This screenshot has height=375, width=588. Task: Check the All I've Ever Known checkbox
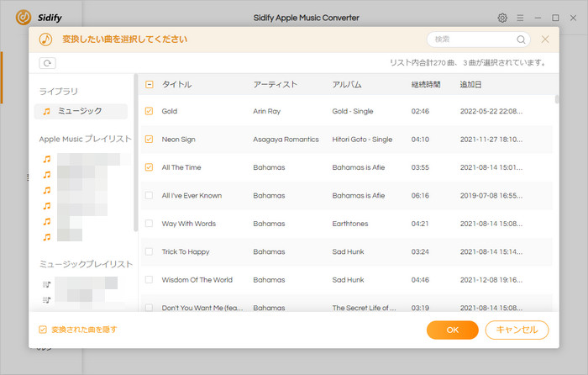[150, 196]
